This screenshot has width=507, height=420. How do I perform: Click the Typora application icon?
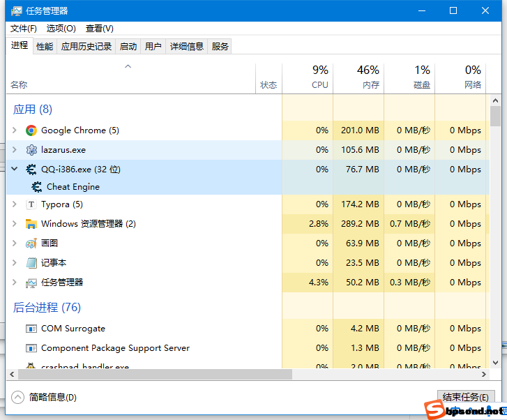click(x=31, y=204)
